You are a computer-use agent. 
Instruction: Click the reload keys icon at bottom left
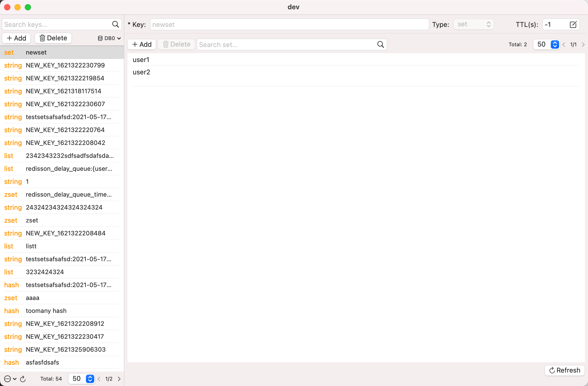23,379
